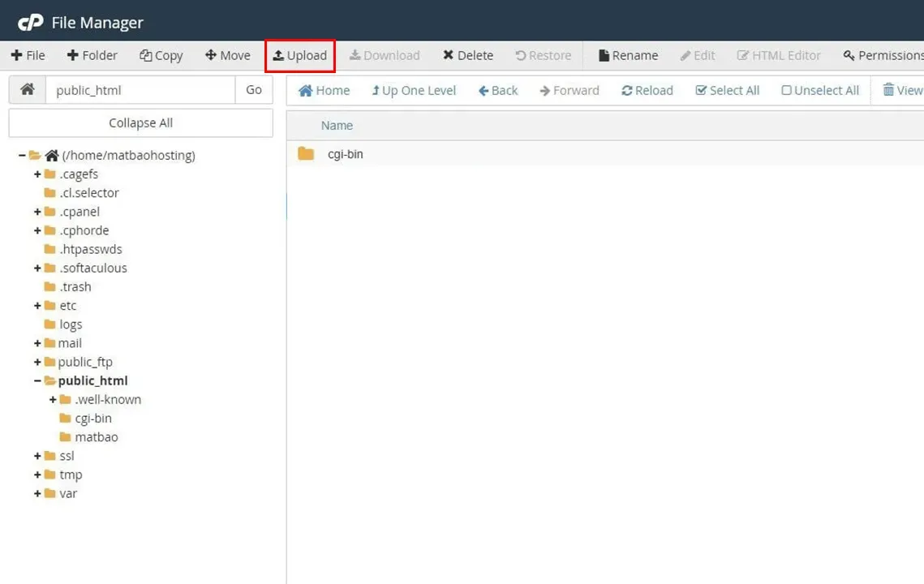The width and height of the screenshot is (924, 584).
Task: Expand the public_ftp folder
Action: tap(37, 363)
